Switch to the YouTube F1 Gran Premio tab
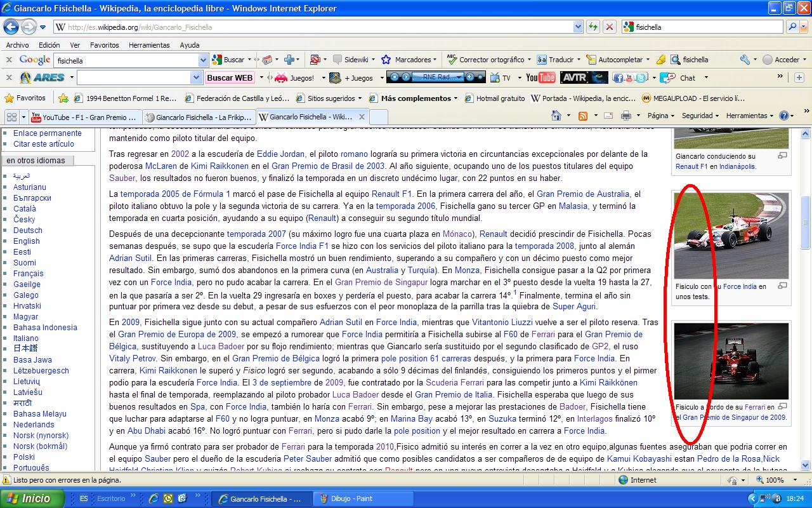Viewport: 812px width, 508px height. (84, 117)
